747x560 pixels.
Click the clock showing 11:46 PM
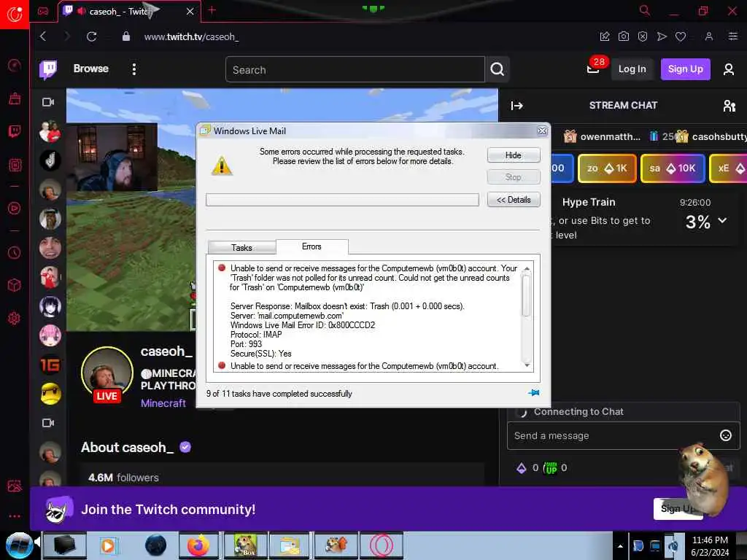click(710, 540)
